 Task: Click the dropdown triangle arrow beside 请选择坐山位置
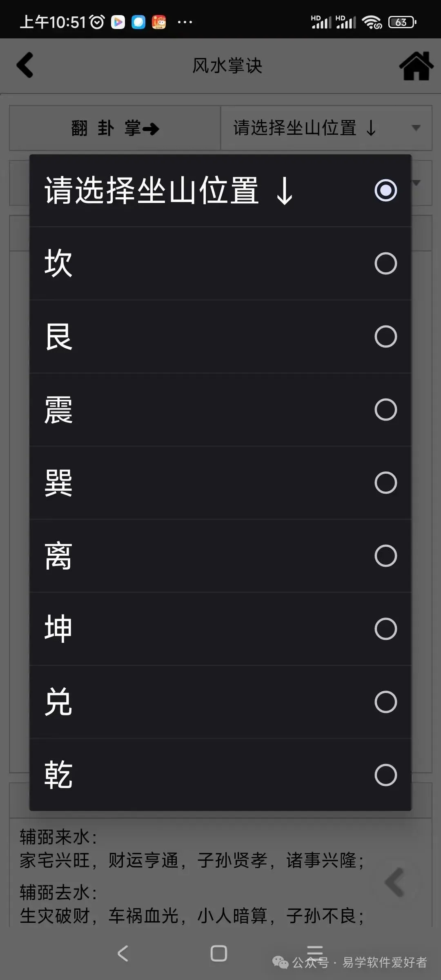tap(416, 128)
